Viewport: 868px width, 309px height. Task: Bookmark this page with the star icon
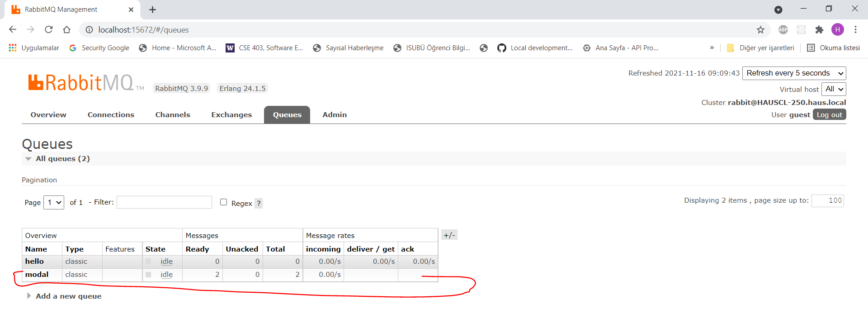[x=760, y=30]
